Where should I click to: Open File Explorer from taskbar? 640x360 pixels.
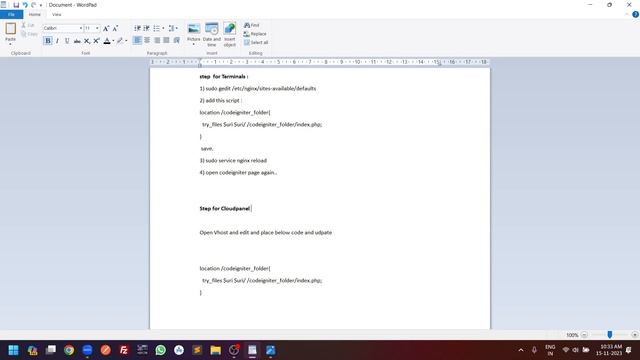coord(216,350)
